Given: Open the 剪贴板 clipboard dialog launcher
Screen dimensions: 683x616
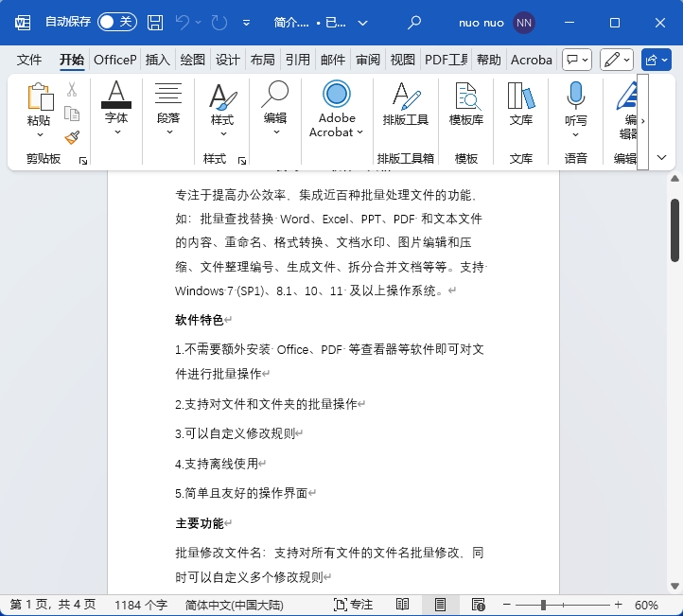Looking at the screenshot, I should (82, 161).
